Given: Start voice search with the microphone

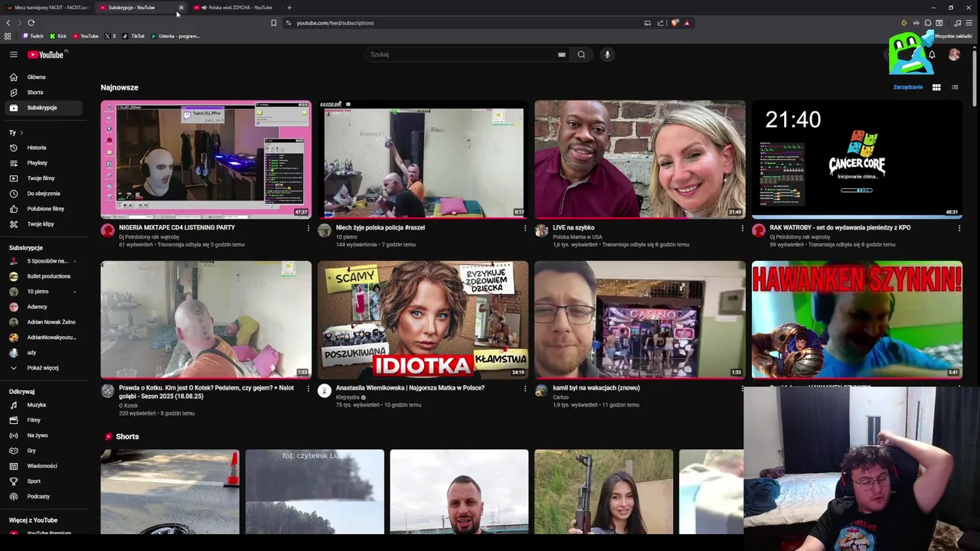Looking at the screenshot, I should click(607, 54).
